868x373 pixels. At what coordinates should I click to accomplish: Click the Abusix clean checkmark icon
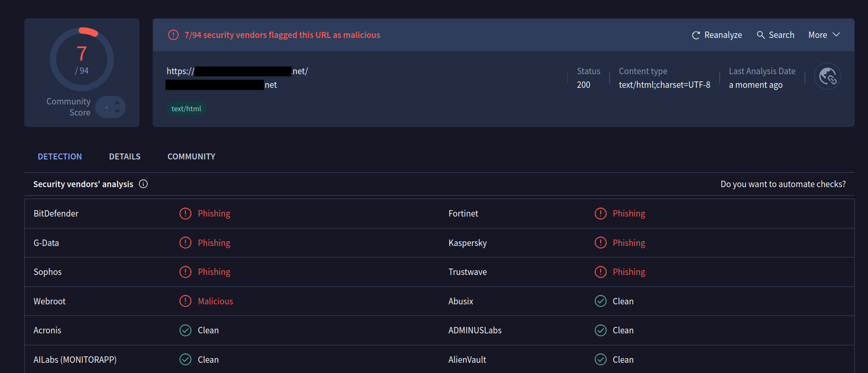click(601, 301)
